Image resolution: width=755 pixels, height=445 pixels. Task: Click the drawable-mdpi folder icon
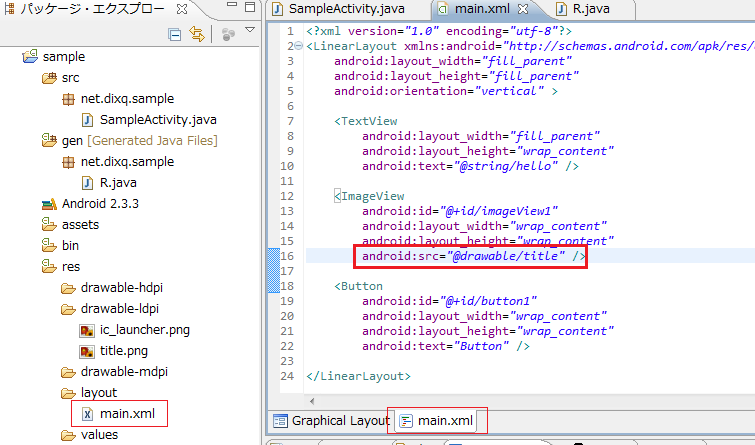(x=68, y=372)
